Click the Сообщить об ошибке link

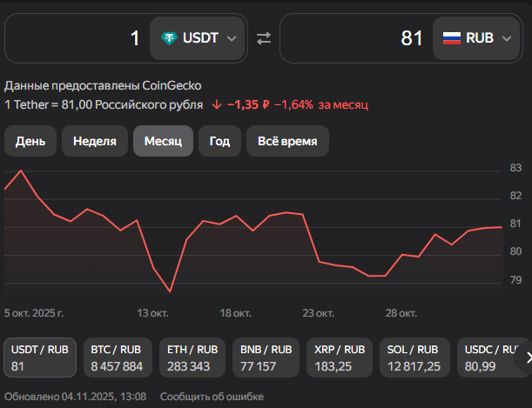(x=200, y=396)
